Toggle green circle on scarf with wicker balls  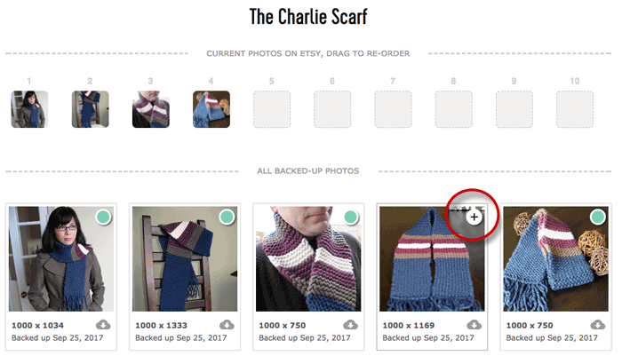[597, 217]
